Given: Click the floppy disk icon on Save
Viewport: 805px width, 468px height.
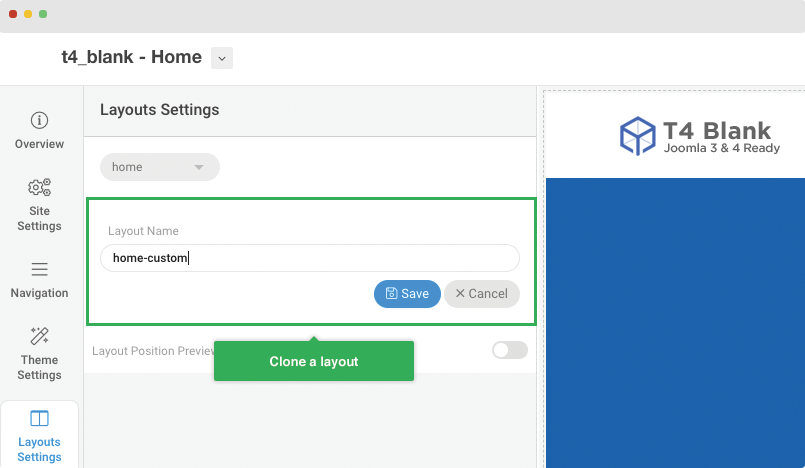Looking at the screenshot, I should click(391, 293).
